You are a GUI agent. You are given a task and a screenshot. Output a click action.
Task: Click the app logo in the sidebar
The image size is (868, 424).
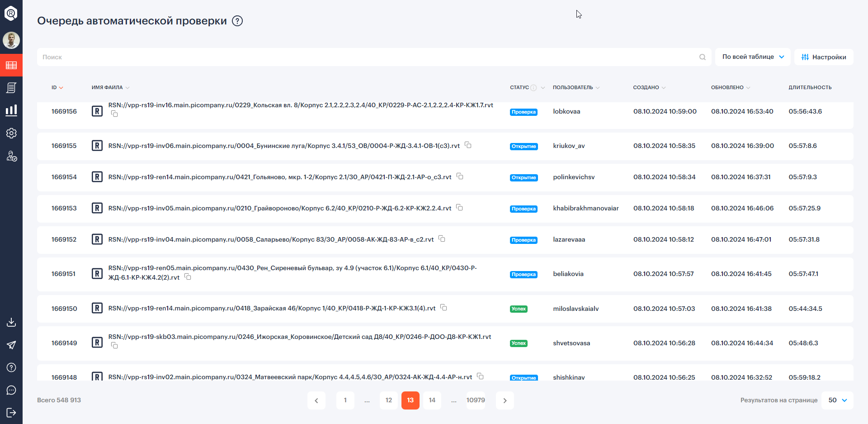coord(11,13)
